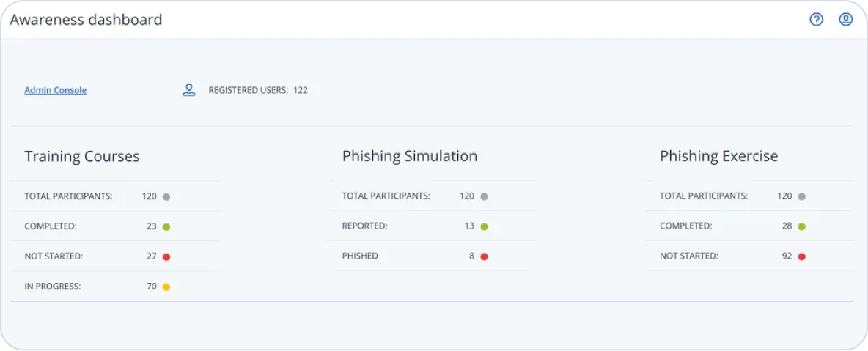Select the Training Courses heading

pos(82,156)
